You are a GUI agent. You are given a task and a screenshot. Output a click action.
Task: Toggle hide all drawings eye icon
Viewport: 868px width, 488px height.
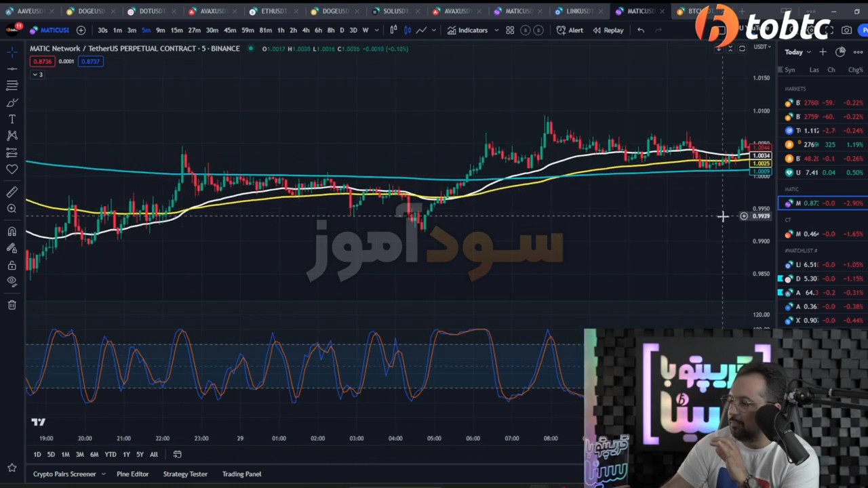12,281
